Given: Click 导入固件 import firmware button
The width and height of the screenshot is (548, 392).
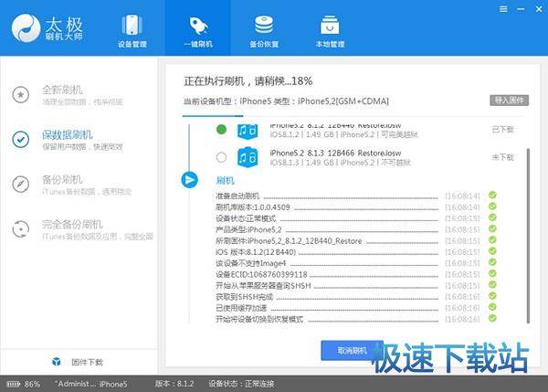Looking at the screenshot, I should pos(509,100).
